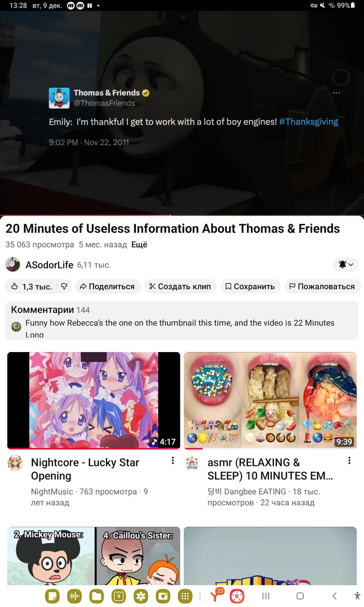
Task: Open the Yandex browser dock icon
Action: click(x=216, y=596)
